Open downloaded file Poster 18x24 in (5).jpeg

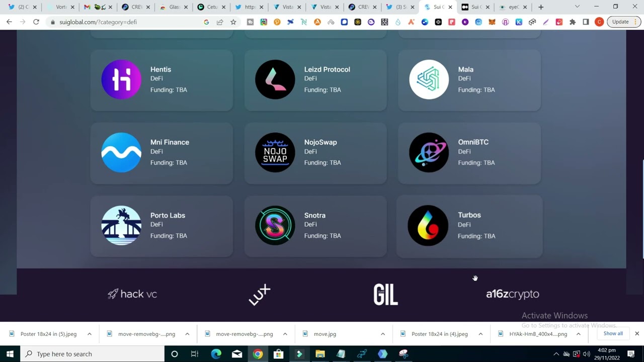coord(49,334)
